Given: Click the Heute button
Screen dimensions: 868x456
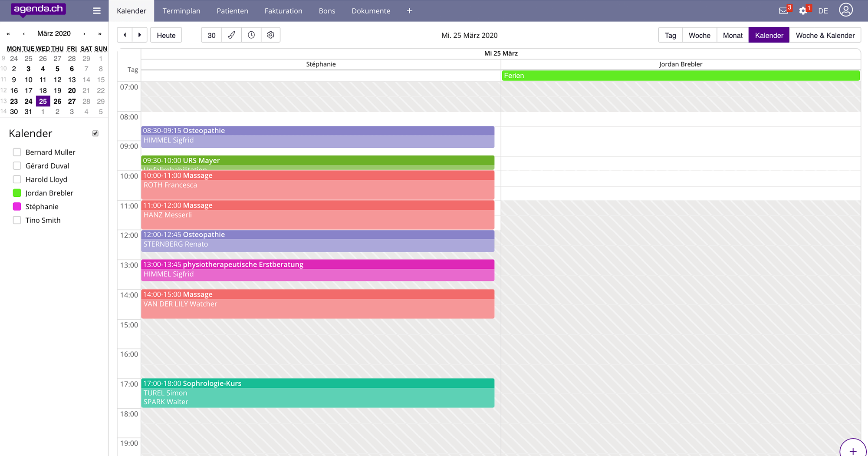Looking at the screenshot, I should (166, 35).
